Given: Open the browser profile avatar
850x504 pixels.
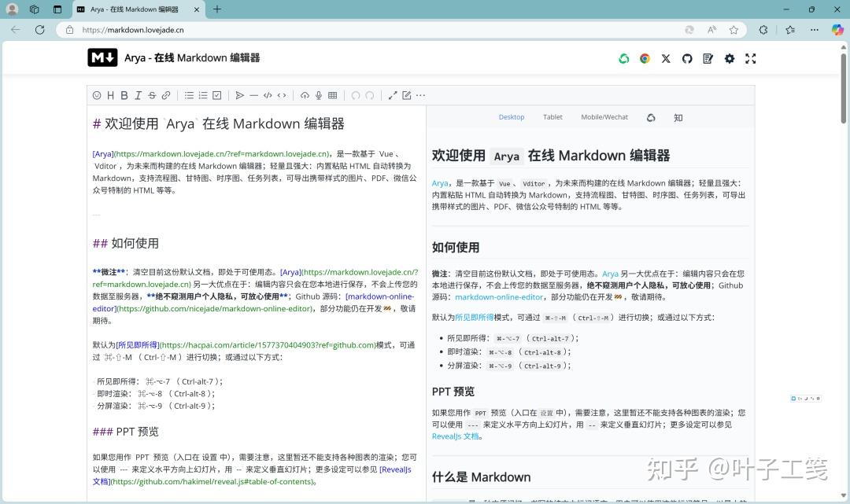Looking at the screenshot, I should click(12, 9).
